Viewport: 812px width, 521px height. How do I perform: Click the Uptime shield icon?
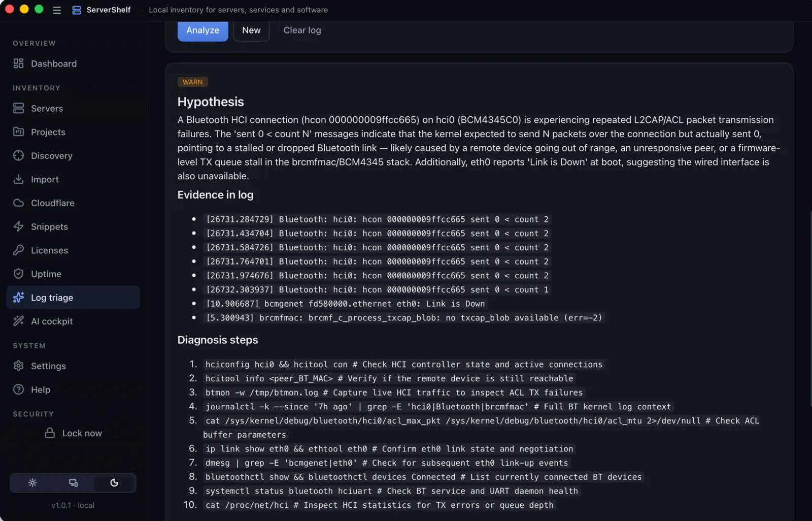coord(19,274)
